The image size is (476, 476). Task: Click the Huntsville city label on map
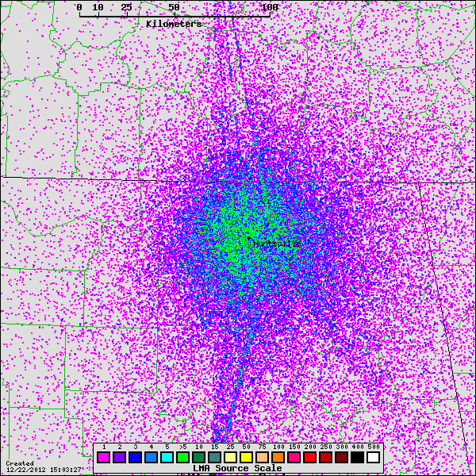tap(276, 244)
